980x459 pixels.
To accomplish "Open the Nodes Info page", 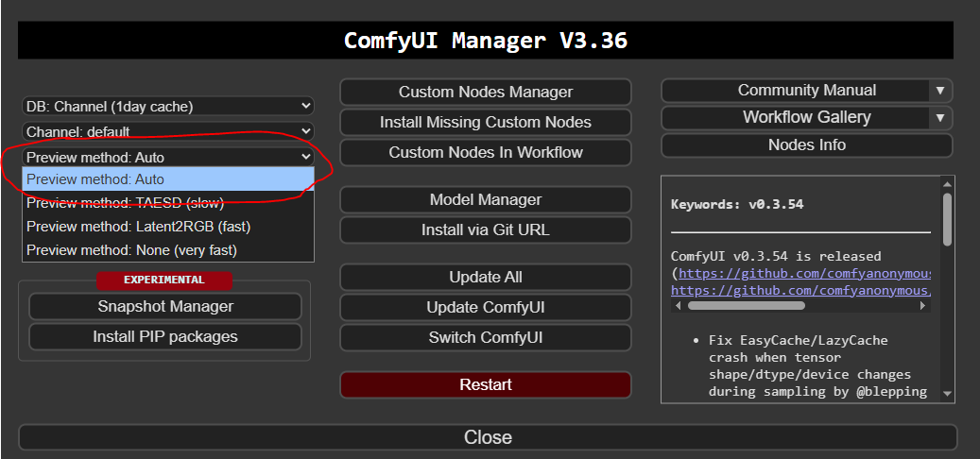I will tap(807, 144).
